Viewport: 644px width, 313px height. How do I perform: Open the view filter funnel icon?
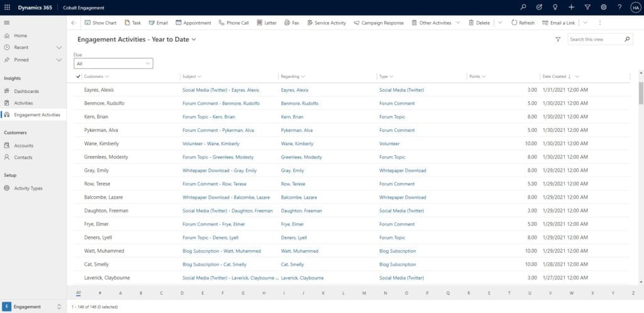click(558, 40)
